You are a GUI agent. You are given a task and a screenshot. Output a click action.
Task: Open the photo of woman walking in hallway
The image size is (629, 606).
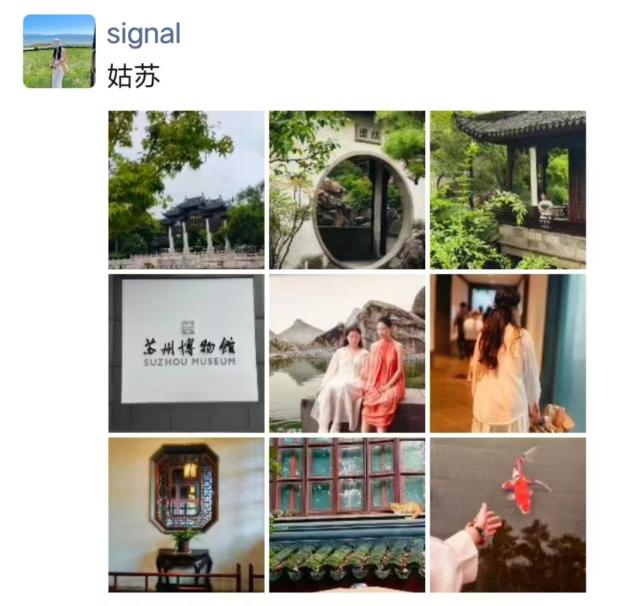tap(508, 353)
